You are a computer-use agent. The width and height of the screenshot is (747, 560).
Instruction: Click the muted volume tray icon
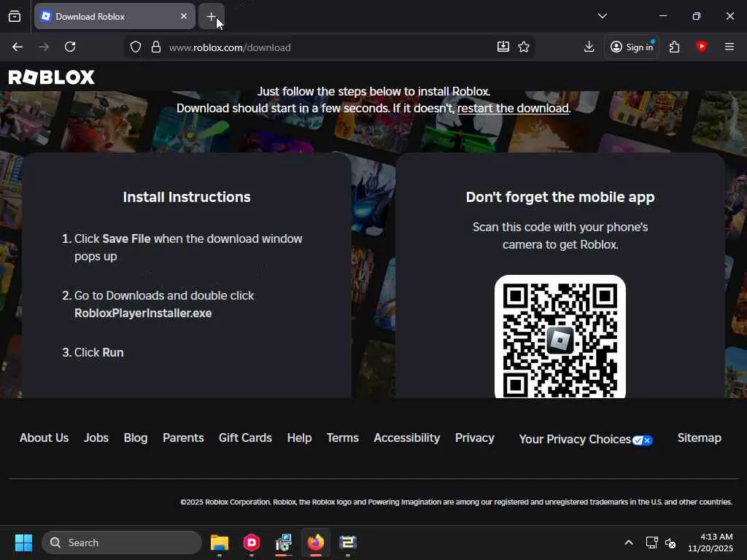670,542
